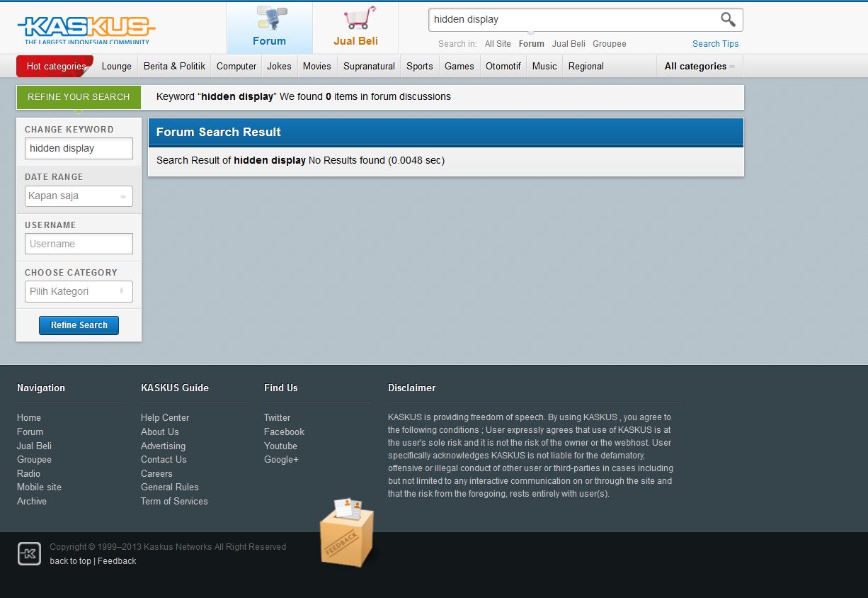The width and height of the screenshot is (868, 598).
Task: Open the Games category
Action: [459, 67]
